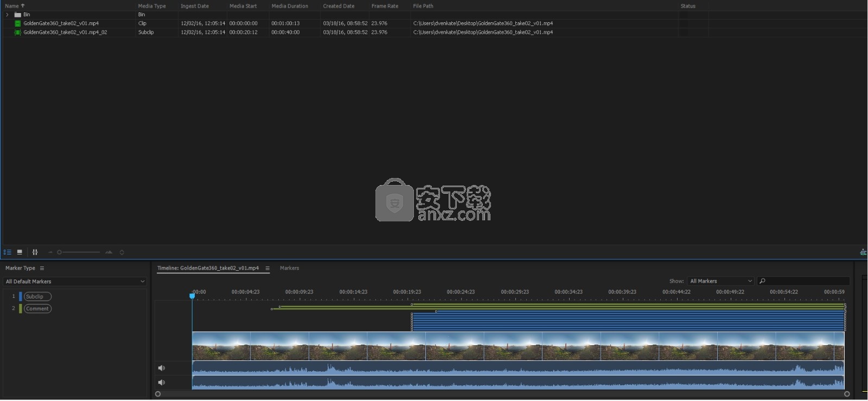
Task: Select the Timeline: GoldenGate360_take02_v01.mp4 tab
Action: pyautogui.click(x=208, y=268)
